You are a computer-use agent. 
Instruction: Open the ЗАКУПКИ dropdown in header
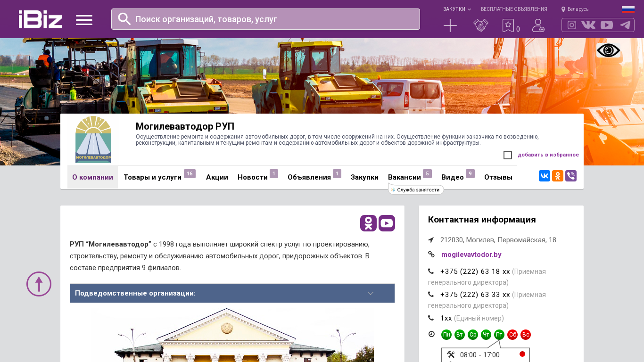457,9
